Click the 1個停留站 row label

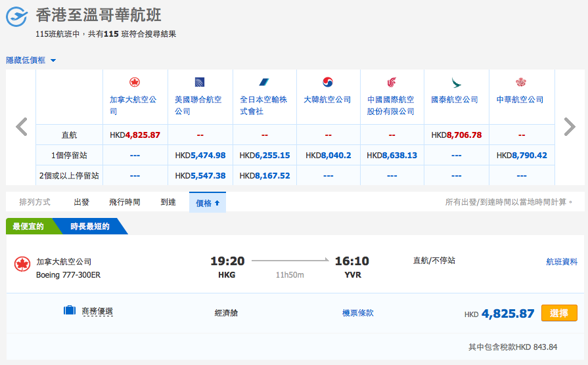[x=69, y=155]
